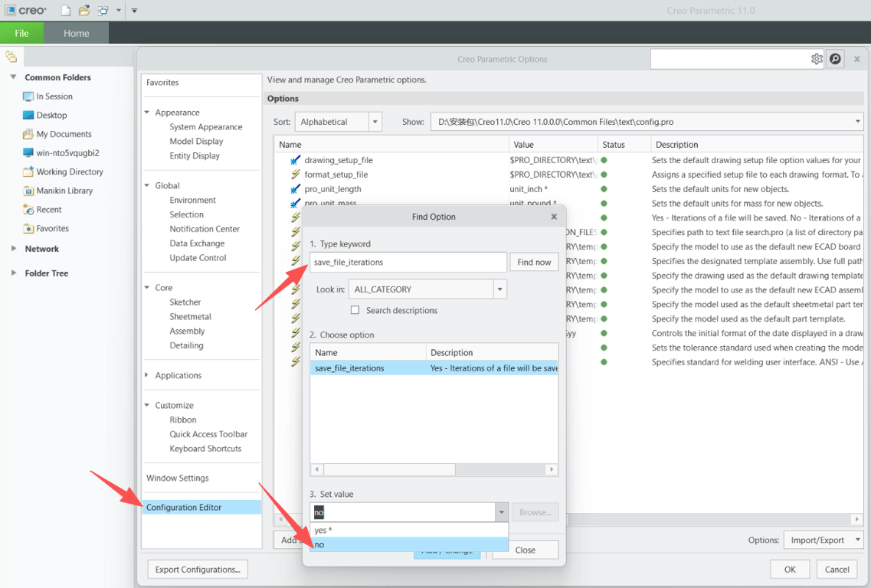Click the pro_unit_mass option icon

pos(295,203)
